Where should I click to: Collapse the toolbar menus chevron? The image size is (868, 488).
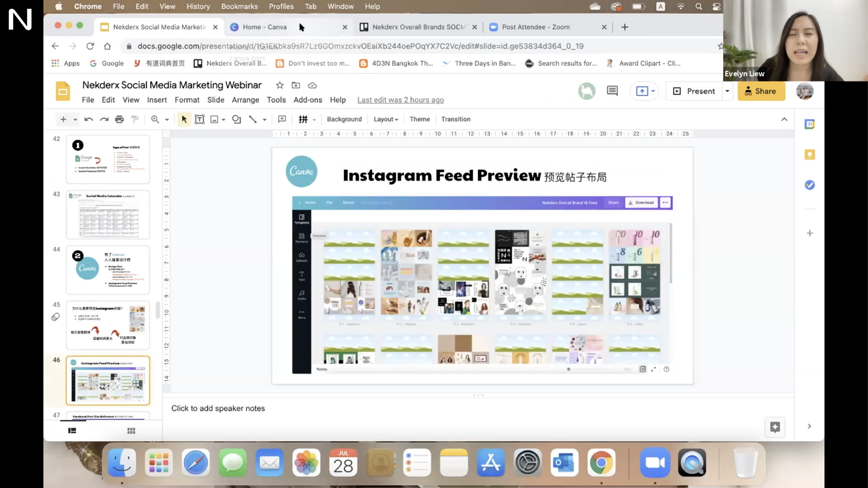[784, 119]
